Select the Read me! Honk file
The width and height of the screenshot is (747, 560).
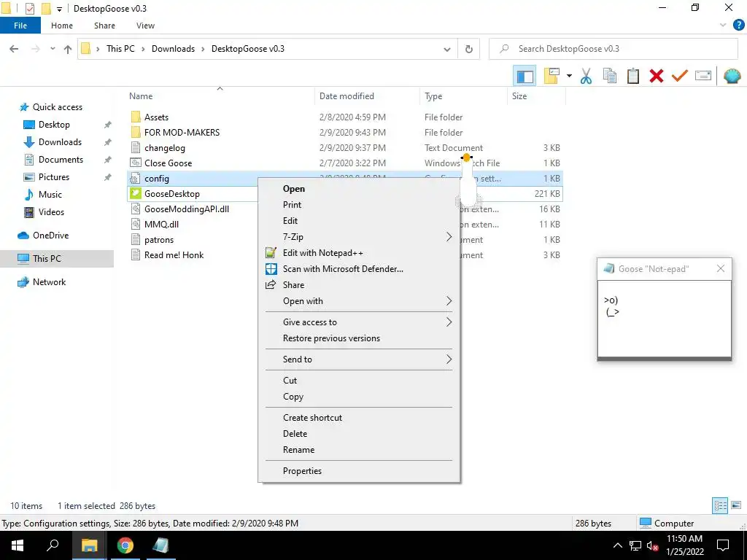(174, 255)
